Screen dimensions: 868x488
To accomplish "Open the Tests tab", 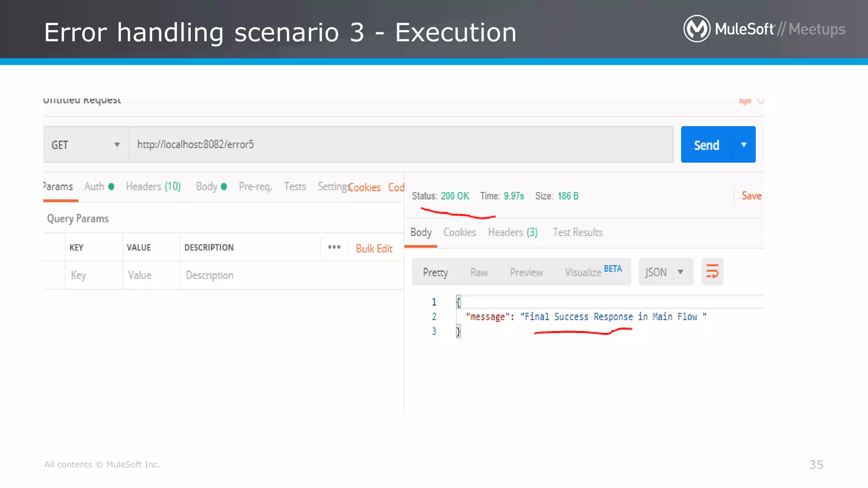I will point(295,186).
